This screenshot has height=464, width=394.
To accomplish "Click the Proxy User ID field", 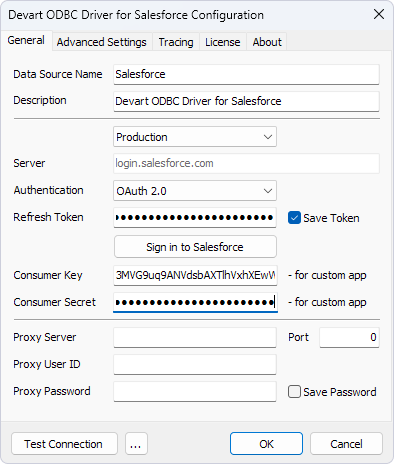I will pos(195,364).
